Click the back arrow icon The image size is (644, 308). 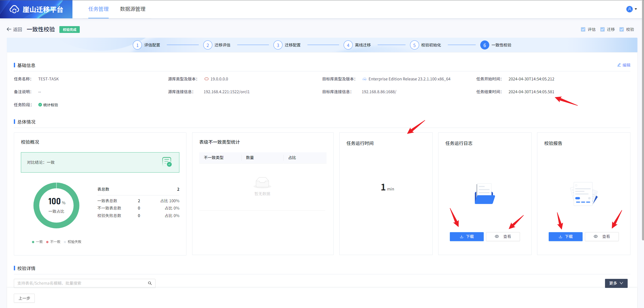click(9, 29)
